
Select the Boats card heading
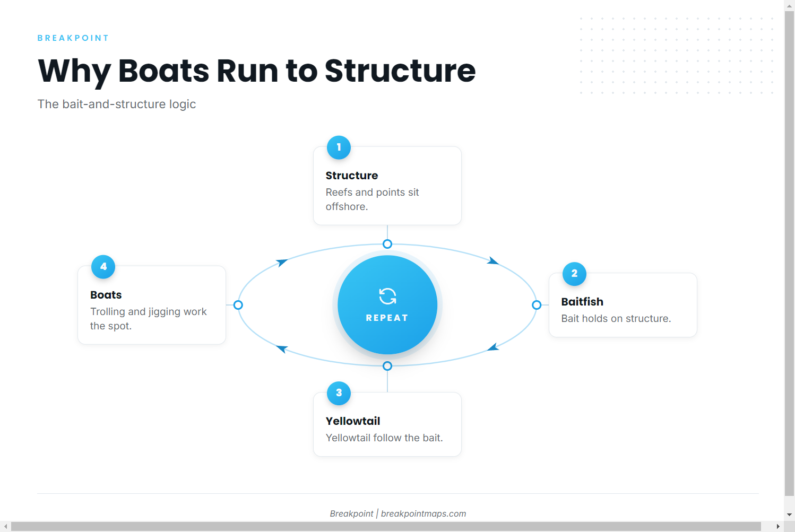106,295
